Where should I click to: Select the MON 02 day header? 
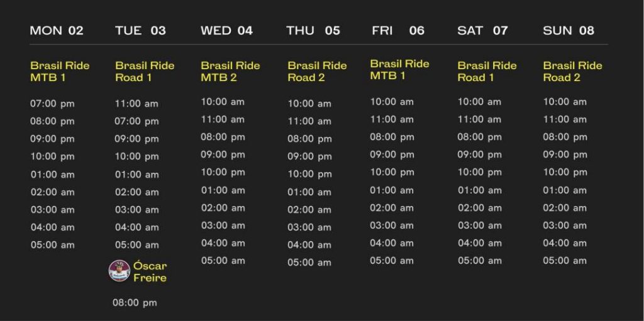click(57, 30)
